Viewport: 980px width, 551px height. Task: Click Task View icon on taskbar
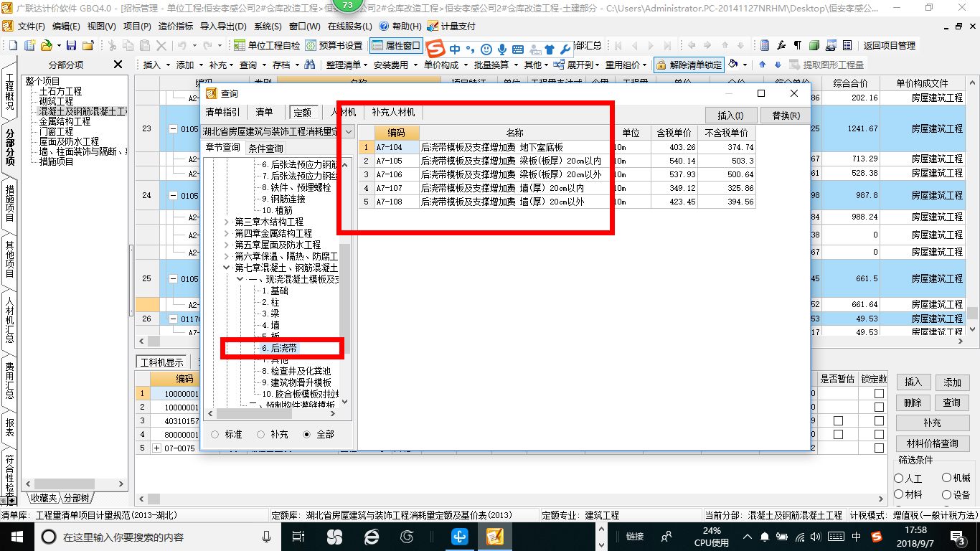point(298,536)
